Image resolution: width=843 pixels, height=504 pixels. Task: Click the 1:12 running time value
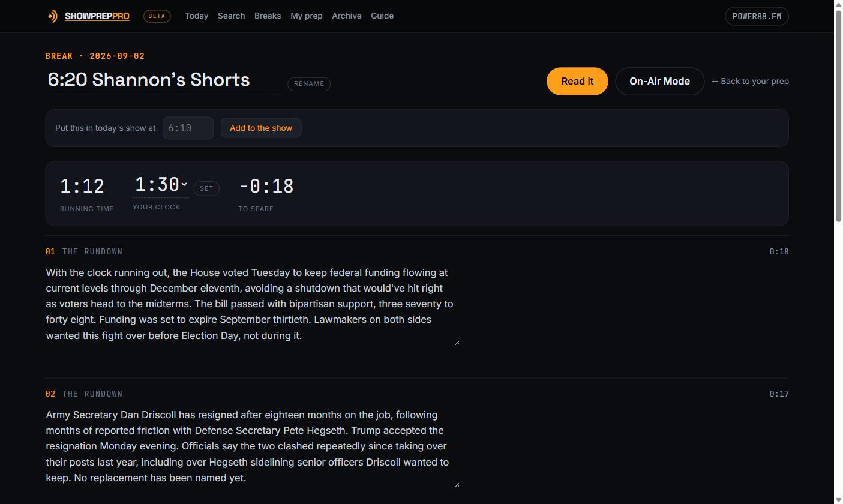(x=82, y=186)
